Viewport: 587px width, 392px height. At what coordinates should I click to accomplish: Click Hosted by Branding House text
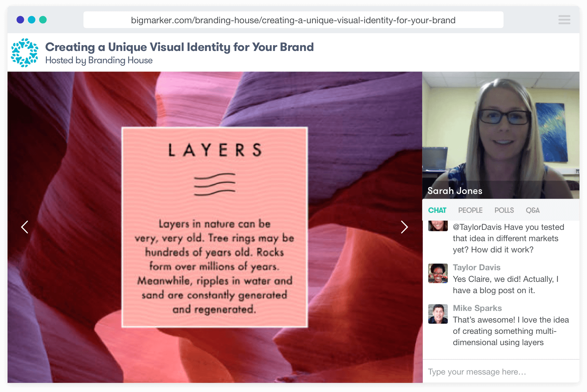click(99, 61)
